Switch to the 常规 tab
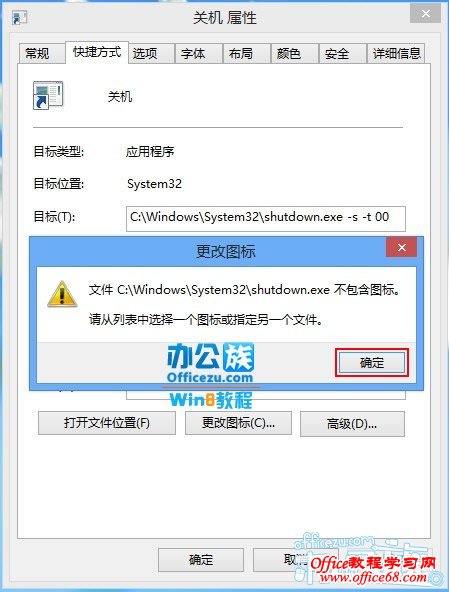This screenshot has width=449, height=592. (37, 53)
